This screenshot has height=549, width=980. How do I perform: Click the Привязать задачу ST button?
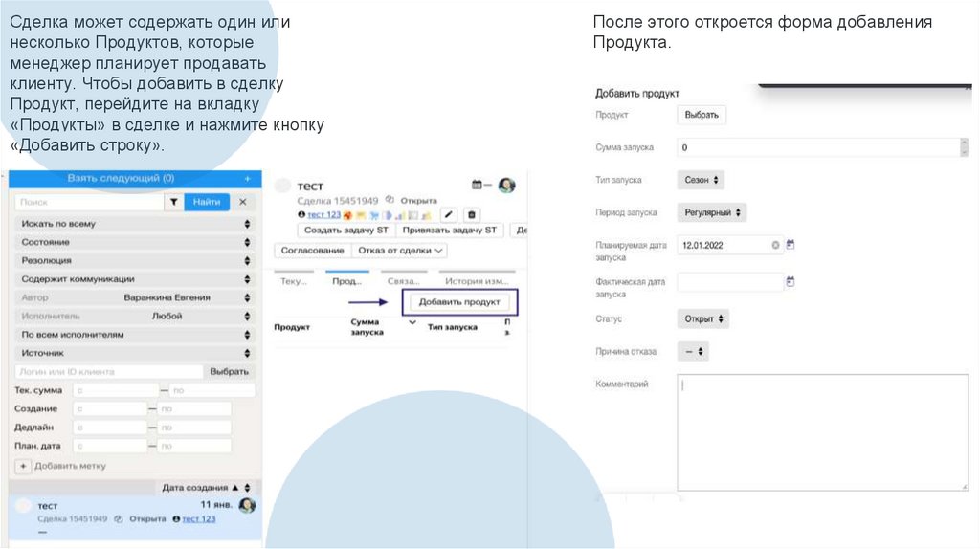450,231
